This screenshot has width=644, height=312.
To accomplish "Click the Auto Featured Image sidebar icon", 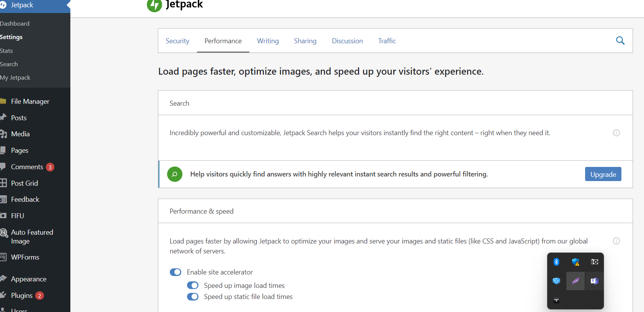I will click(x=4, y=233).
